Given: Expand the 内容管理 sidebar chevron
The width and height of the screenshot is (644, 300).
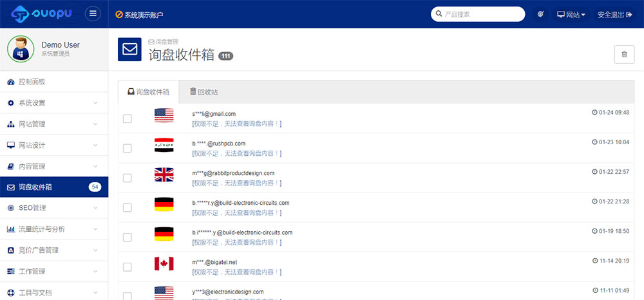Looking at the screenshot, I should coord(95,167).
